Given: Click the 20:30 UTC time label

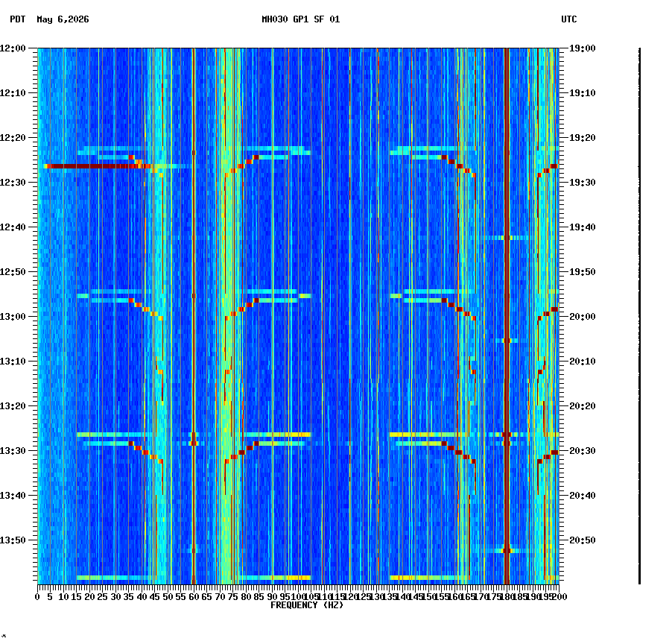Looking at the screenshot, I should pos(583,451).
